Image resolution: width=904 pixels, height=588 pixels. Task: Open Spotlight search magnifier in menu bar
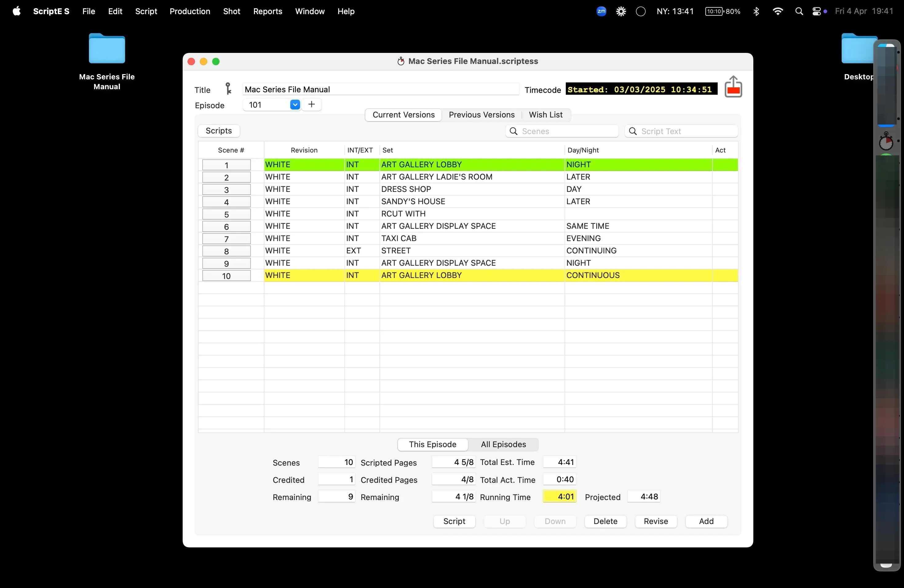(799, 11)
